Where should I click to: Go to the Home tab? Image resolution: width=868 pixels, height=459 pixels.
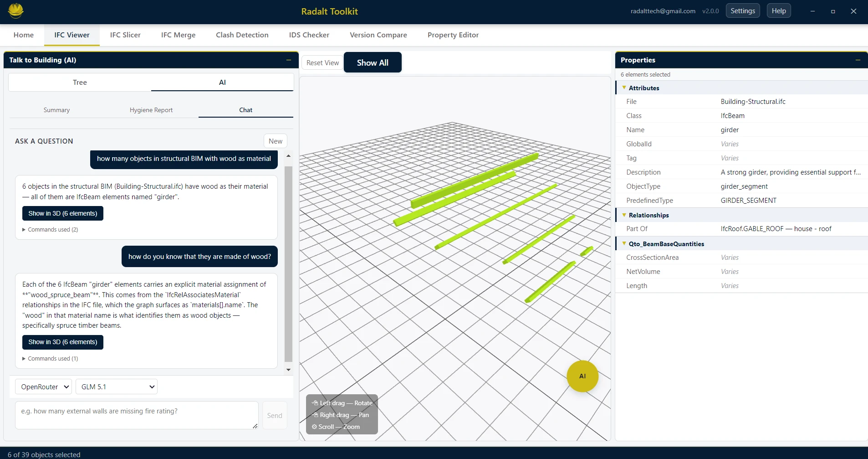pyautogui.click(x=24, y=35)
